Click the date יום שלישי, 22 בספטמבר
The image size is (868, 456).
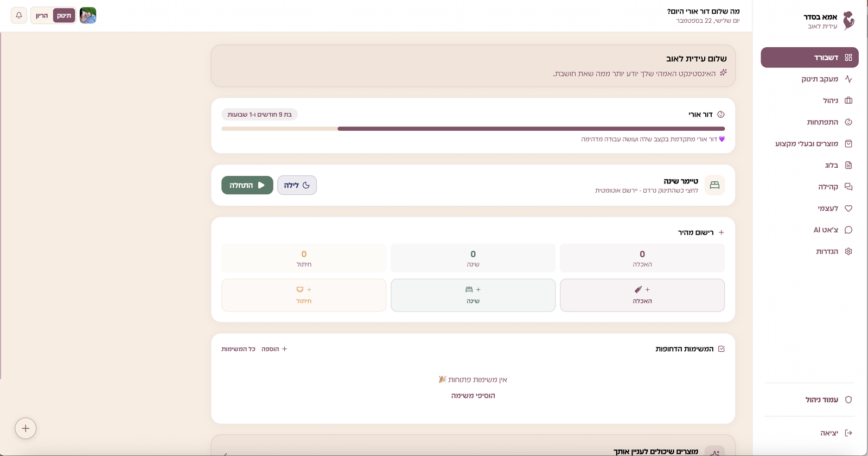707,21
